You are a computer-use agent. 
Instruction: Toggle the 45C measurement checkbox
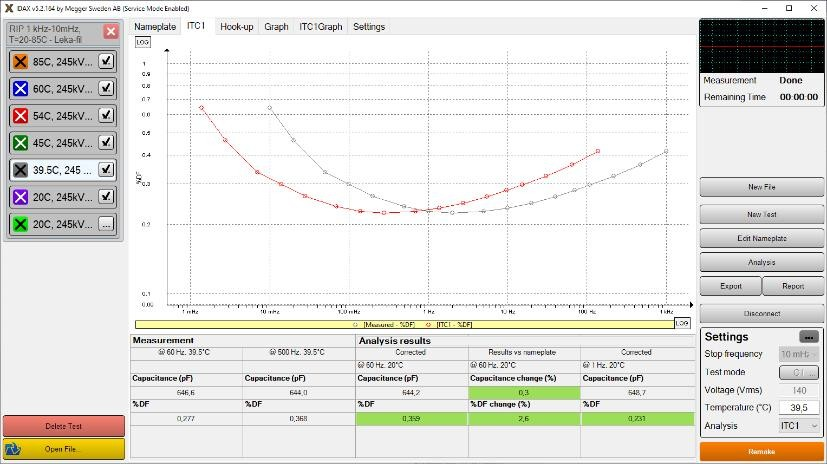pyautogui.click(x=106, y=142)
